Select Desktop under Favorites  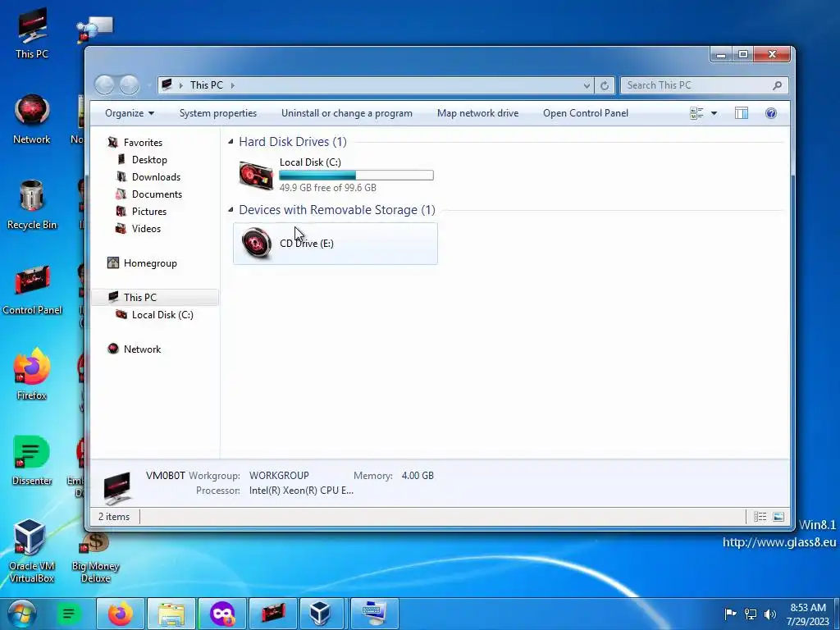[149, 160]
